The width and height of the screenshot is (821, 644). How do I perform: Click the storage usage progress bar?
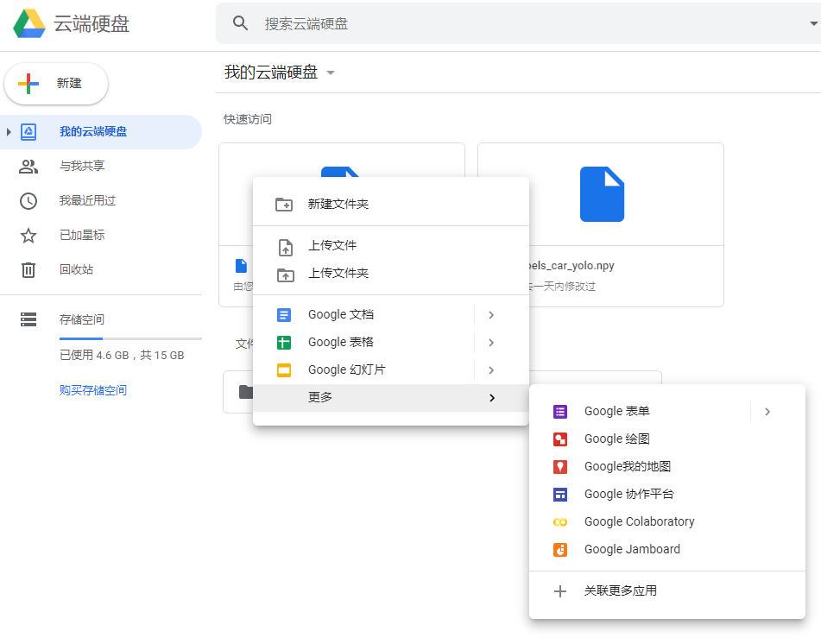(x=130, y=338)
